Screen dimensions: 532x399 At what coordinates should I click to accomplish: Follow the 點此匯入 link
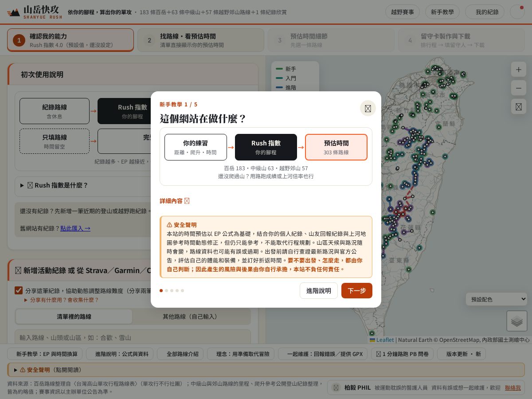(x=75, y=228)
